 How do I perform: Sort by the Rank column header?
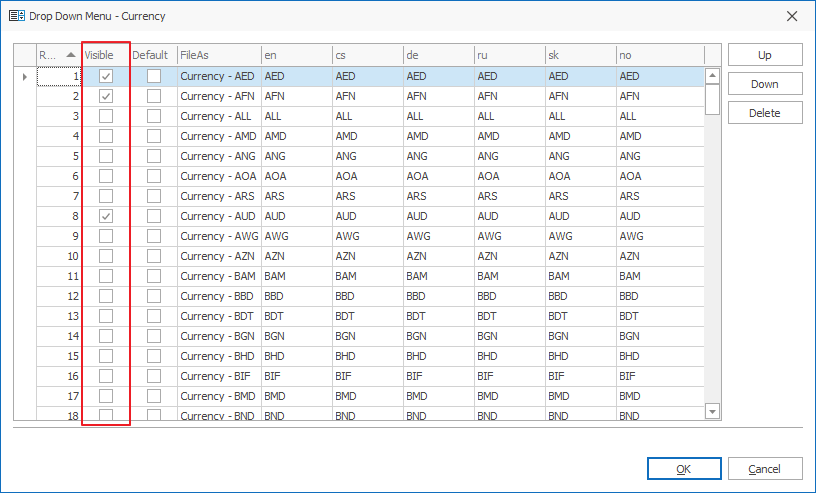(x=58, y=55)
